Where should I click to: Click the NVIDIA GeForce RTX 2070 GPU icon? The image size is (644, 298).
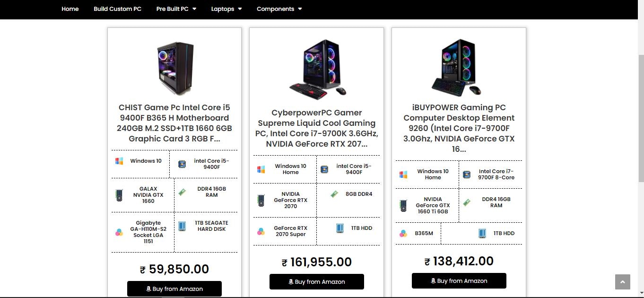pyautogui.click(x=261, y=200)
